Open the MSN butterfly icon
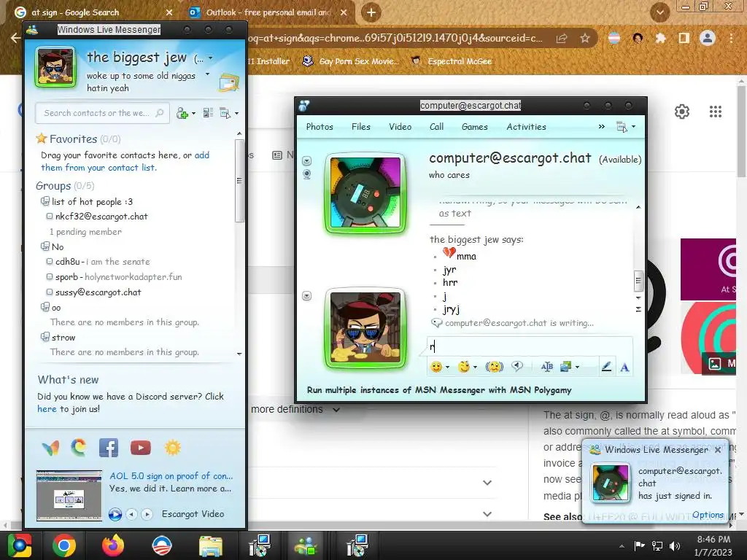 click(x=50, y=448)
